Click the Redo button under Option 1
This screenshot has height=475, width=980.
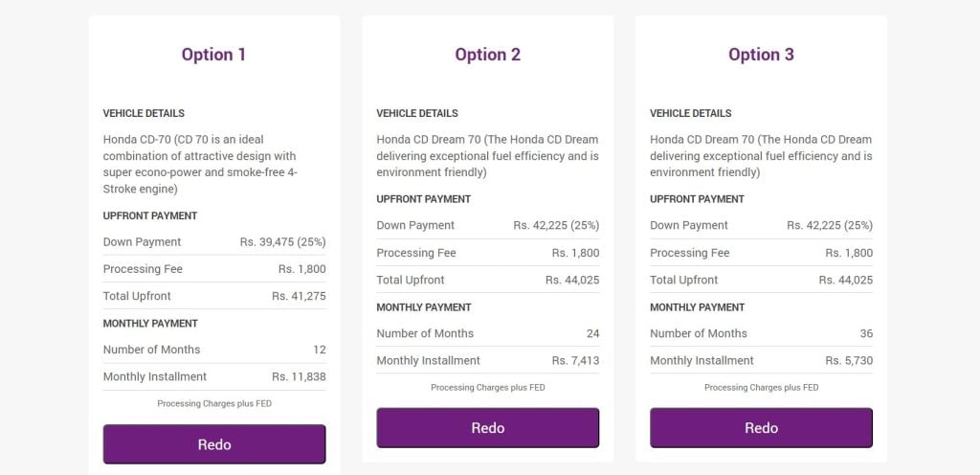point(214,444)
